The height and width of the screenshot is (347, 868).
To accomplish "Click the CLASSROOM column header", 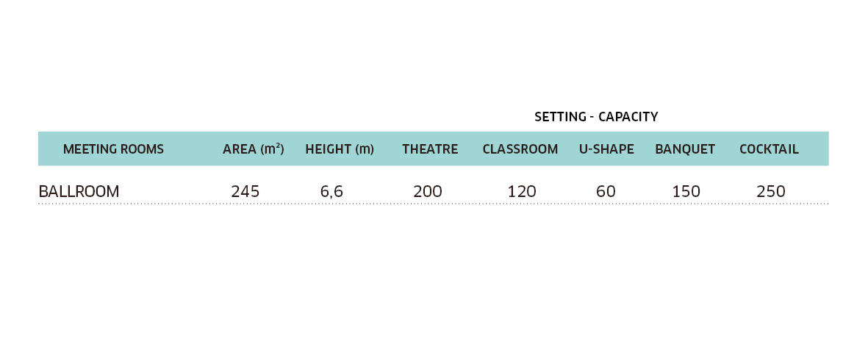I will coord(520,149).
